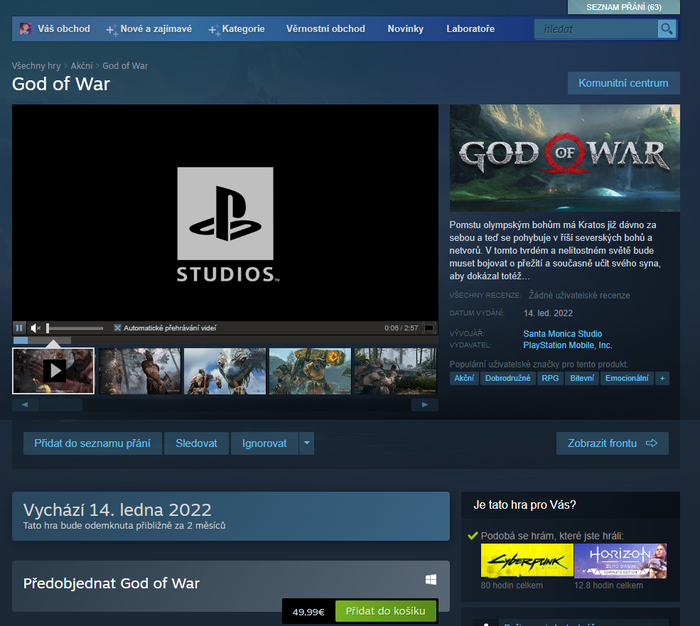Click in the hledat search field

596,29
